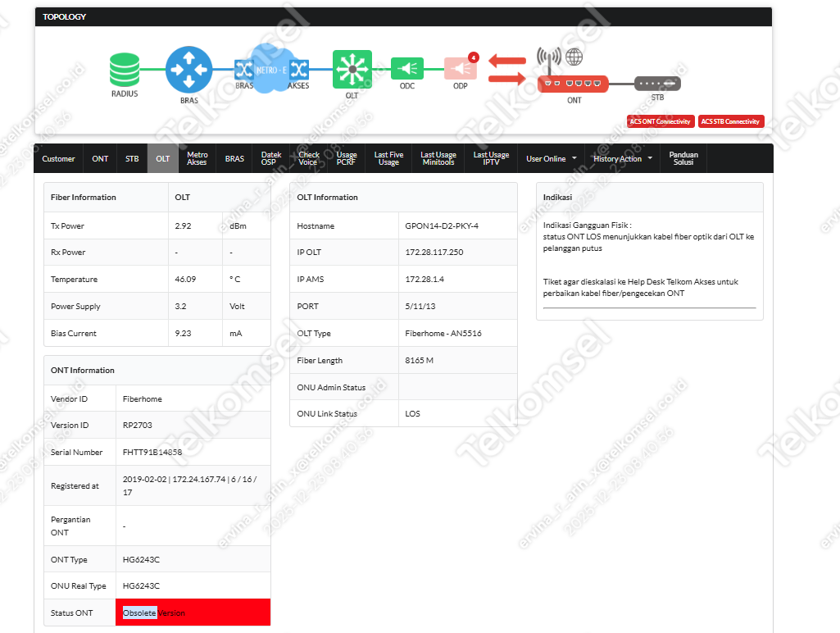Image resolution: width=840 pixels, height=633 pixels.
Task: Click the red Obsolete Version status cell
Action: pyautogui.click(x=193, y=613)
